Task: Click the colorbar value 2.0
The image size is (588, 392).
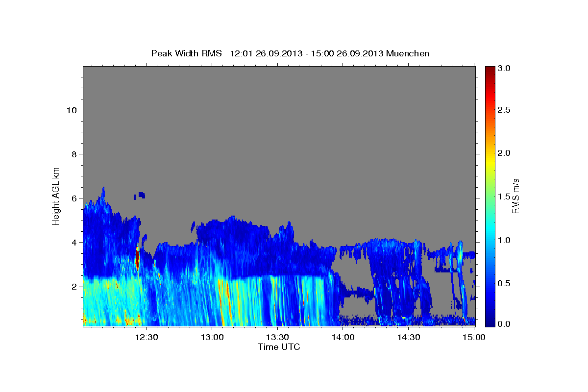Action: point(505,153)
